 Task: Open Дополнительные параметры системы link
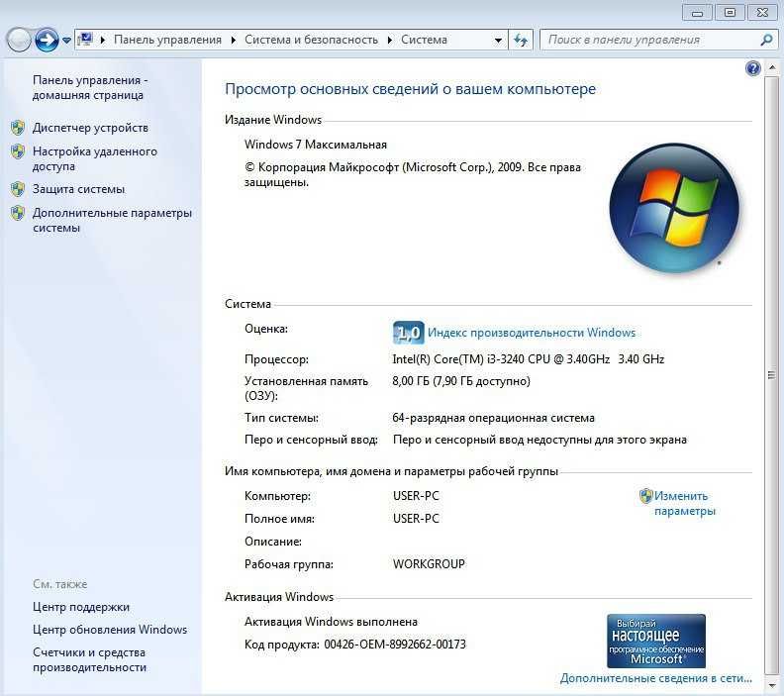click(113, 220)
